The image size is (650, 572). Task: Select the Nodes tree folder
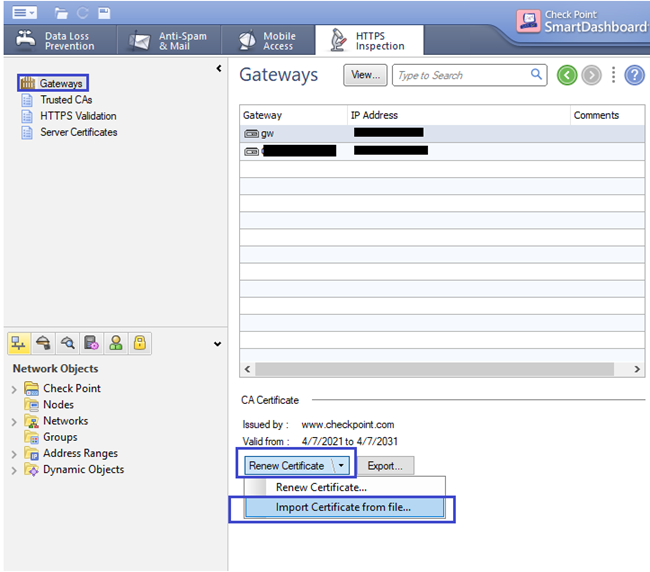point(49,405)
